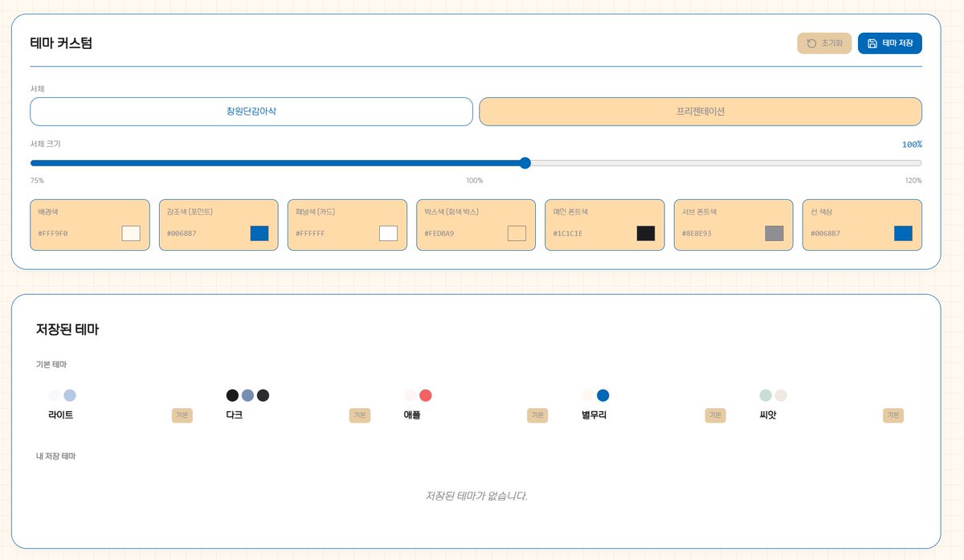Open the 메인 폰트색 color swatch
Image resolution: width=964 pixels, height=560 pixels.
(x=646, y=234)
